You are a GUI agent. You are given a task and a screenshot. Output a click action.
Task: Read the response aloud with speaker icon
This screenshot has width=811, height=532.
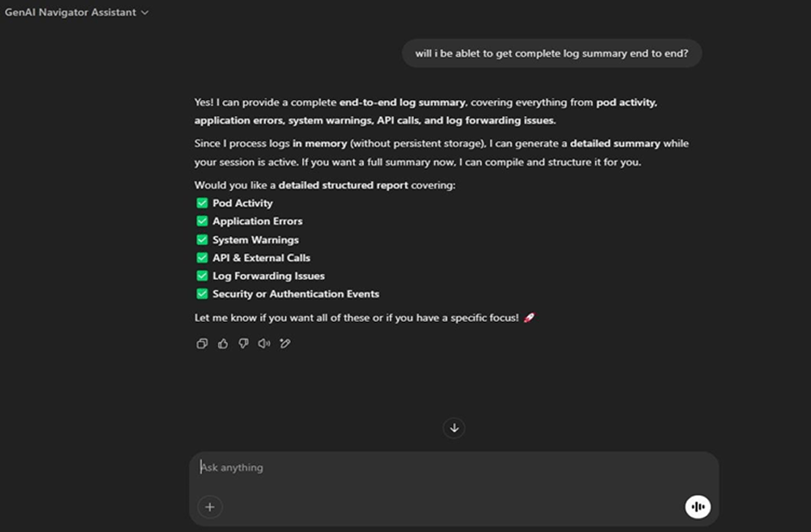264,343
